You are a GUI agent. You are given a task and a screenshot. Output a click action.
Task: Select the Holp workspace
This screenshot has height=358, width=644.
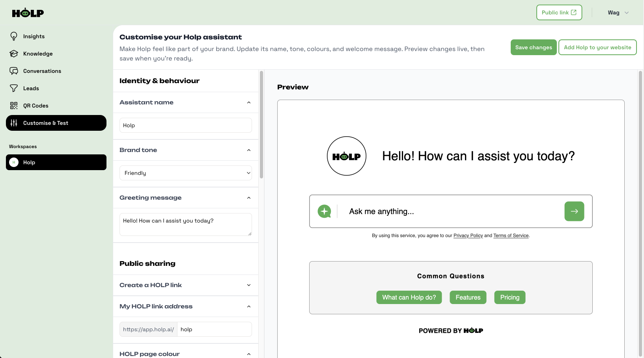(56, 162)
